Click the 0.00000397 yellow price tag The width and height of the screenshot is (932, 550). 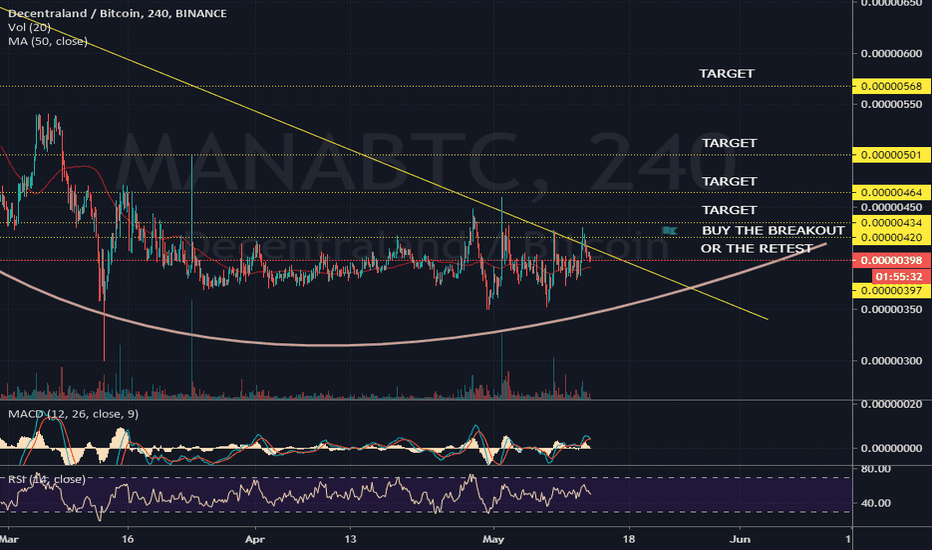(892, 291)
